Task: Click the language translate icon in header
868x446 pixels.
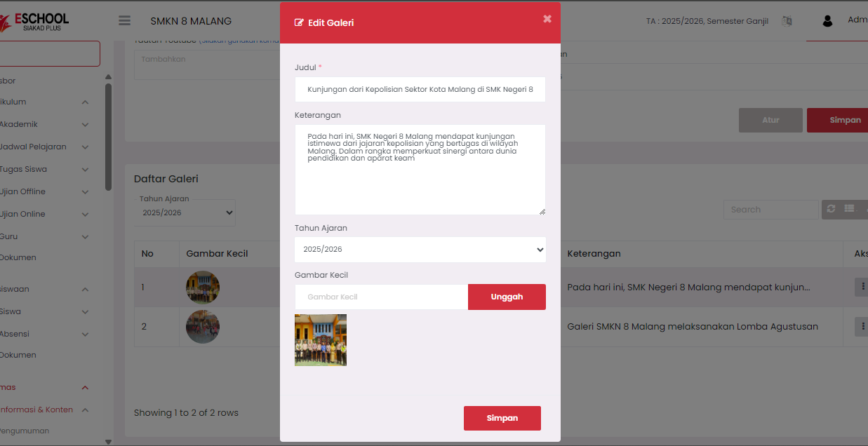Action: tap(787, 21)
